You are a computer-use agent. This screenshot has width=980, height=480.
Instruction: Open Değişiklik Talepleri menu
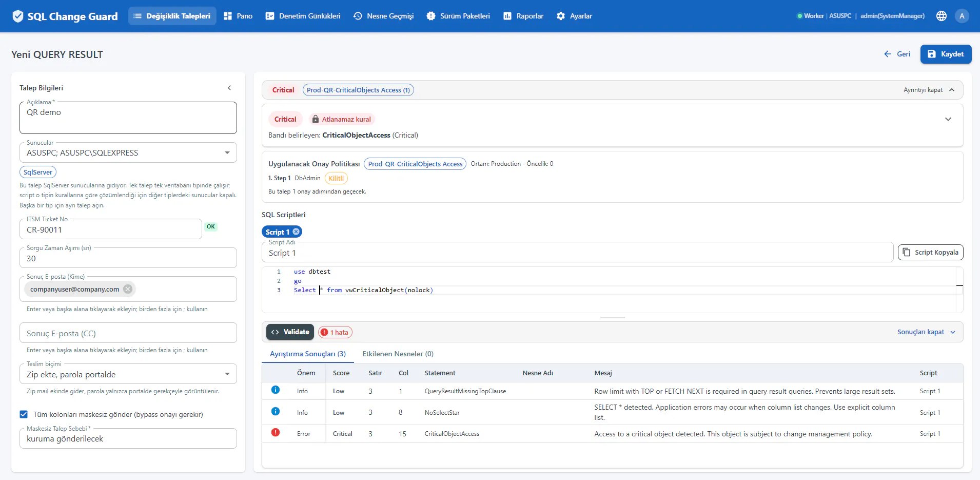click(172, 16)
